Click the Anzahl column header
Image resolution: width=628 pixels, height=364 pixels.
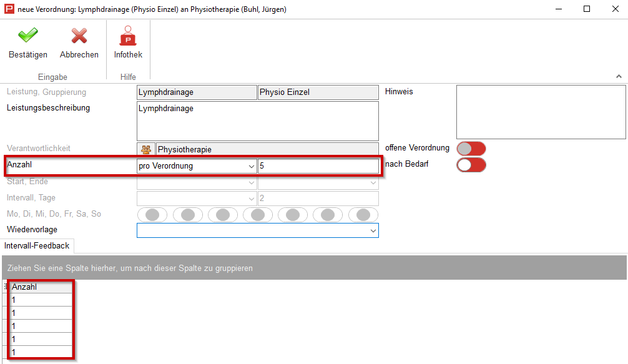[41, 287]
